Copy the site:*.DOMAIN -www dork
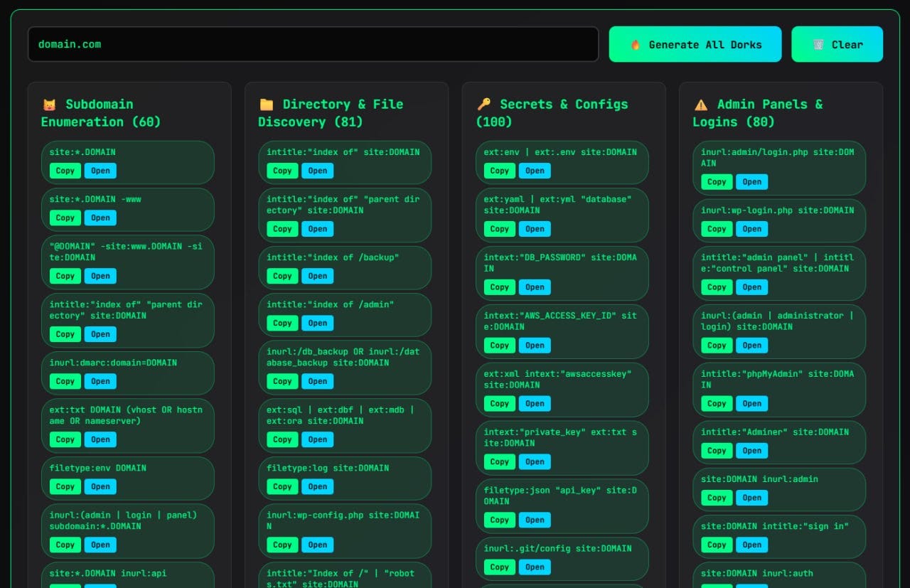This screenshot has height=588, width=910. click(65, 218)
